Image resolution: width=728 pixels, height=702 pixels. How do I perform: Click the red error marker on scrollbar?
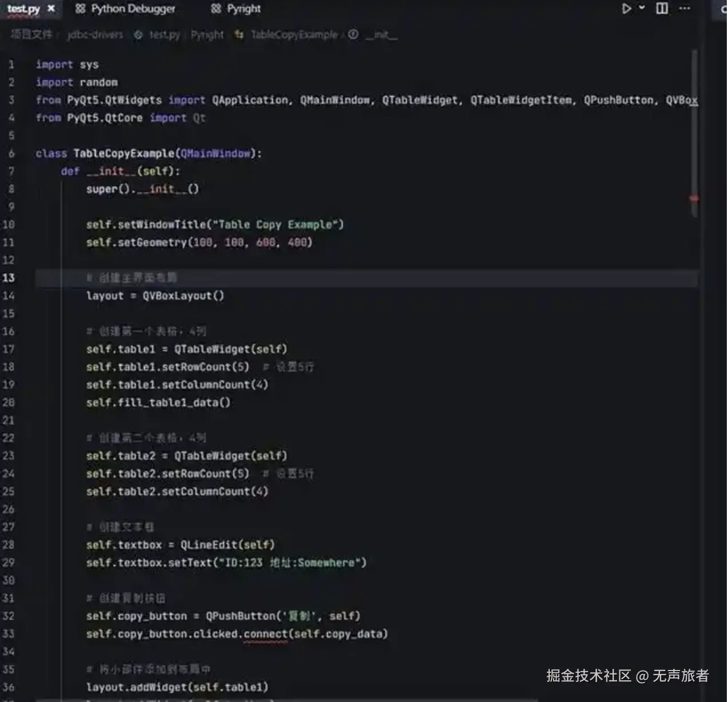pos(694,198)
